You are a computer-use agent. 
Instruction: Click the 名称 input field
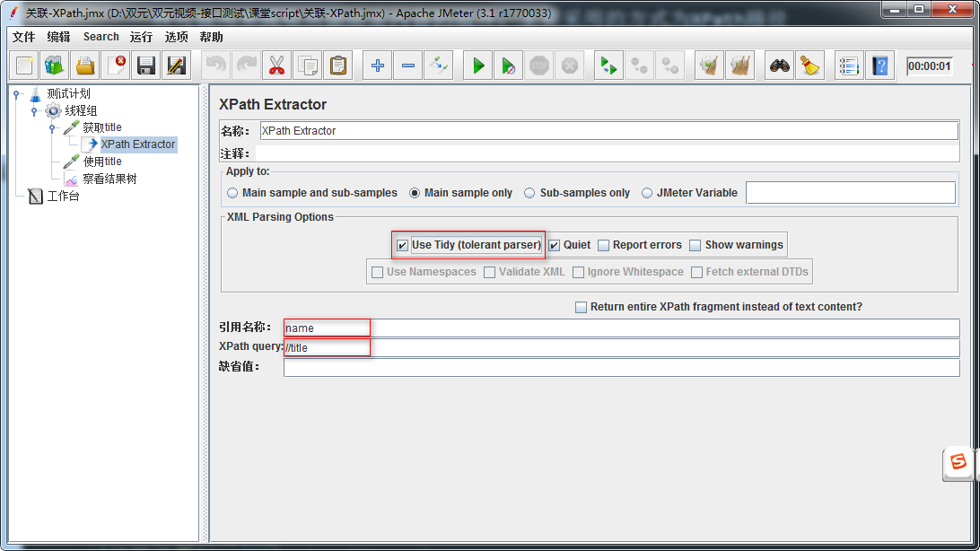pyautogui.click(x=608, y=130)
